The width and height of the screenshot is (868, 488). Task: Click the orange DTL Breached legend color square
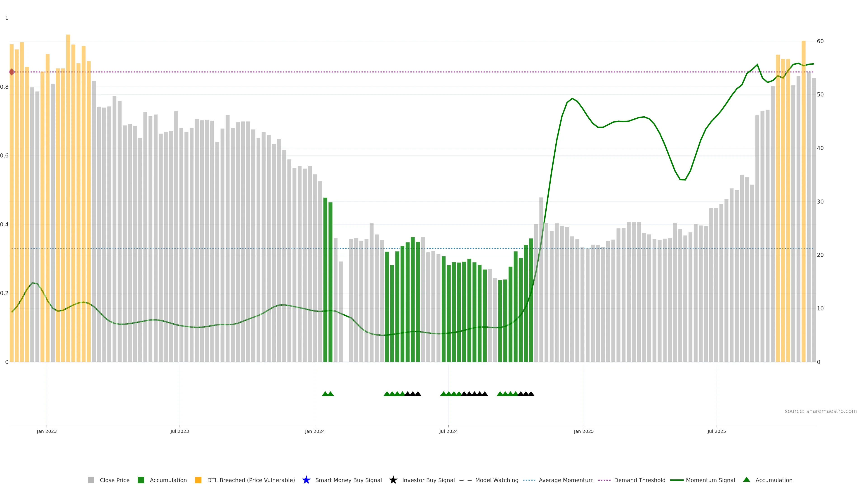pyautogui.click(x=198, y=480)
